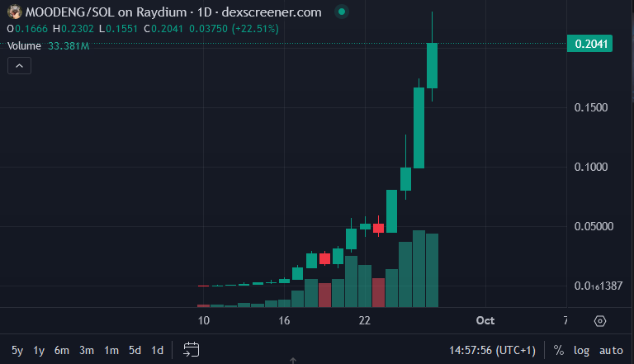Collapse the indicator legend chevron
The width and height of the screenshot is (634, 364).
tap(20, 65)
